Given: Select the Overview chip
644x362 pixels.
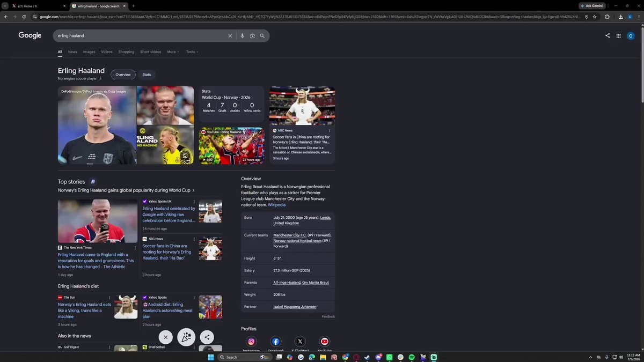Looking at the screenshot, I should [123, 75].
